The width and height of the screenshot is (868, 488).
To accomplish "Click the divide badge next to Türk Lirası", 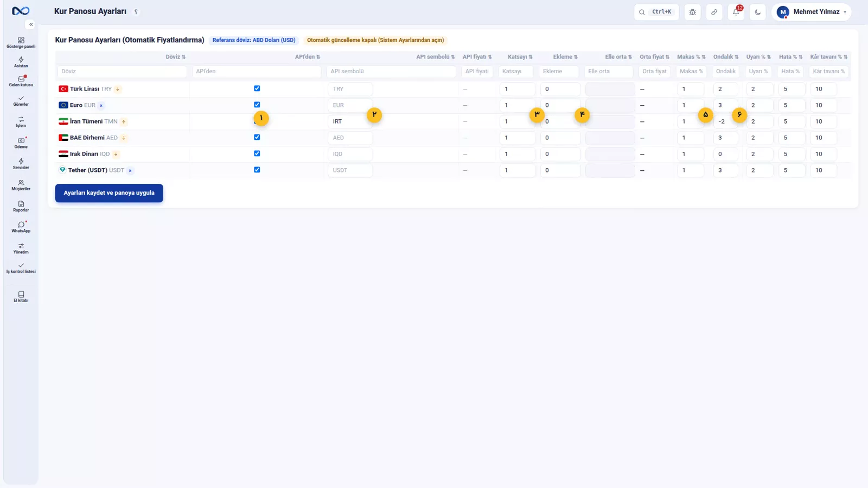I will pyautogui.click(x=118, y=89).
